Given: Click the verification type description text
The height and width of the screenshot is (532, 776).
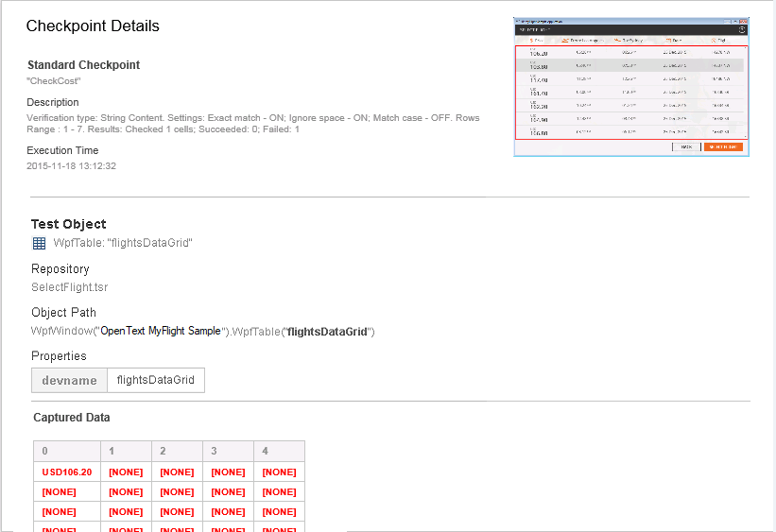Looking at the screenshot, I should point(252,123).
